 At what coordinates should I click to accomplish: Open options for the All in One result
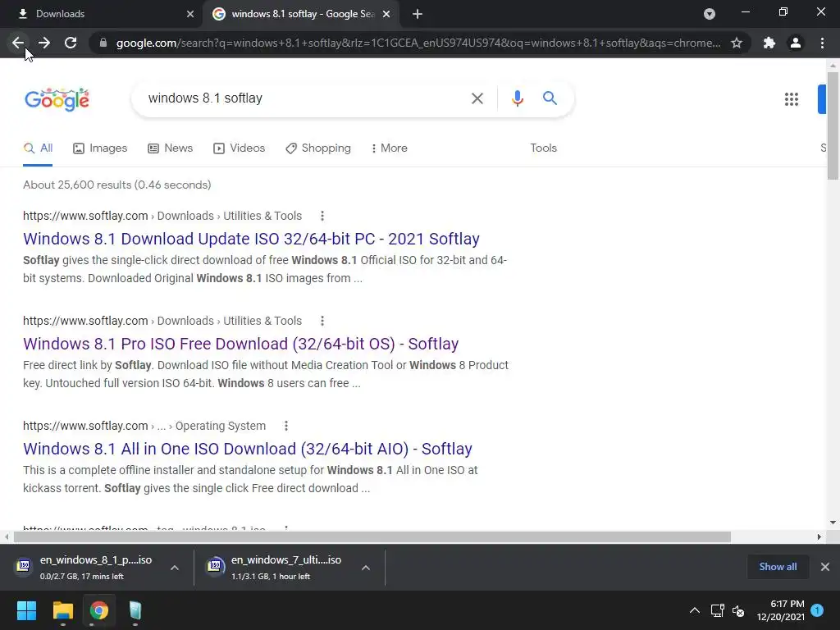click(x=286, y=426)
